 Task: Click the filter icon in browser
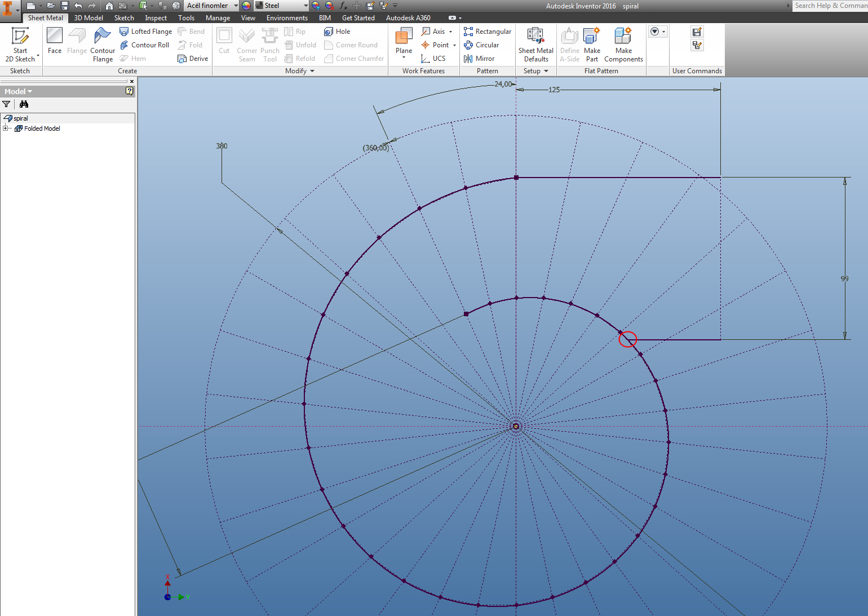point(6,104)
